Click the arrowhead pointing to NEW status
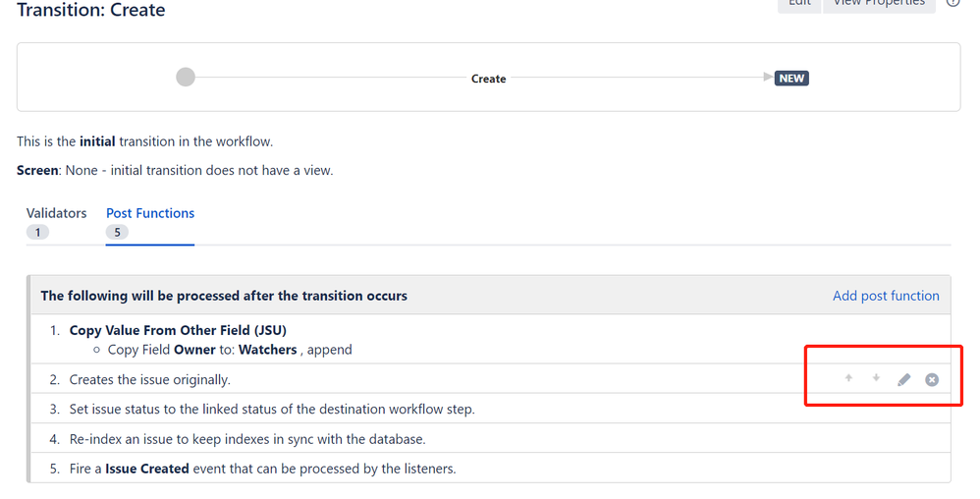This screenshot has width=980, height=499. click(768, 77)
